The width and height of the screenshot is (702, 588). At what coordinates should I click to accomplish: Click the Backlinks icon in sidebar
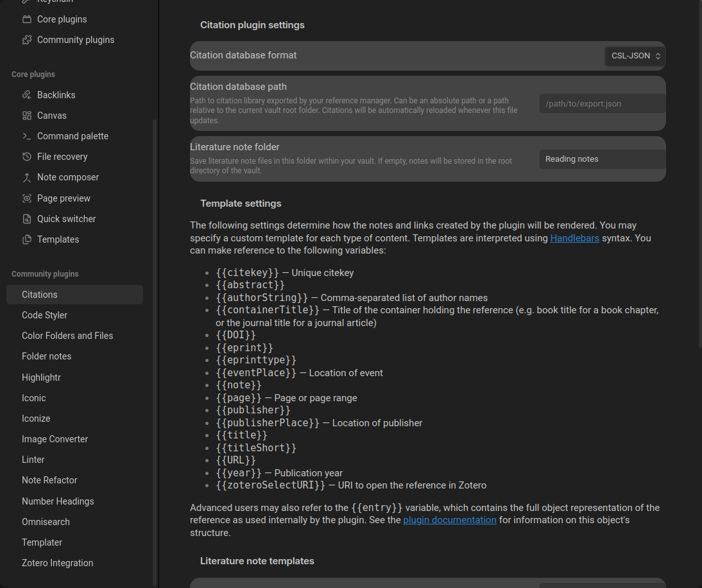[x=27, y=95]
